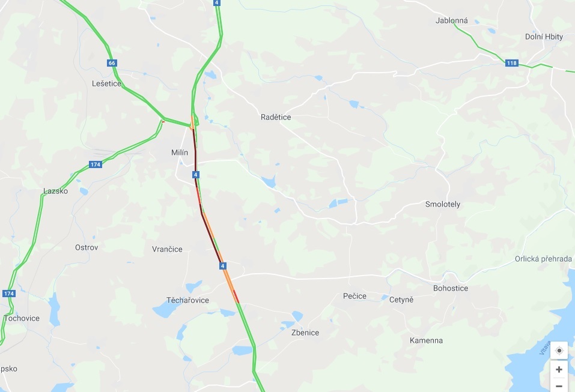The image size is (575, 392).
Task: Select the Těchařovice village label
Action: tap(187, 300)
